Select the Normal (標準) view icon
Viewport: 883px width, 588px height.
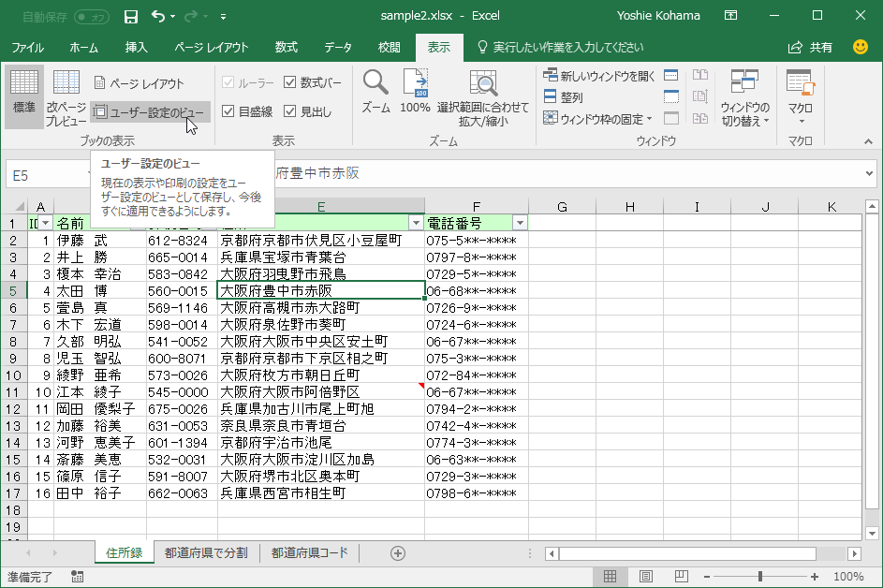[x=24, y=96]
